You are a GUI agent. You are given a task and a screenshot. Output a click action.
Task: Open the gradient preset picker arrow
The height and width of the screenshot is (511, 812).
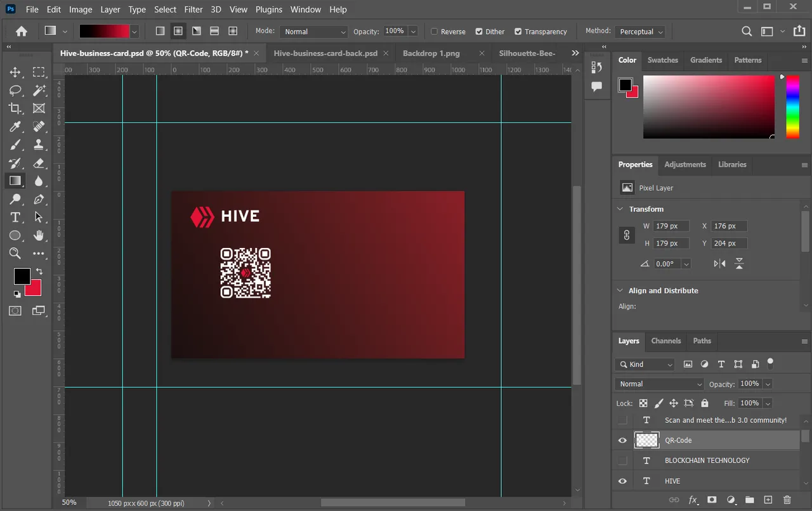[x=135, y=31]
